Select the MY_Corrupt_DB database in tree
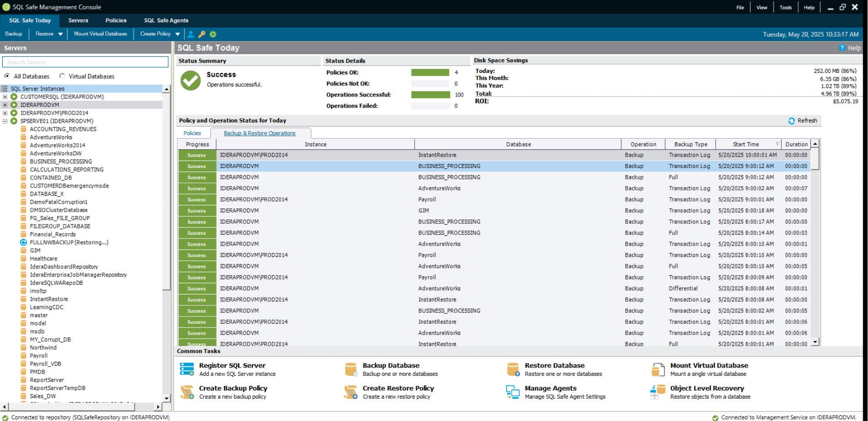The image size is (868, 421). (x=50, y=340)
